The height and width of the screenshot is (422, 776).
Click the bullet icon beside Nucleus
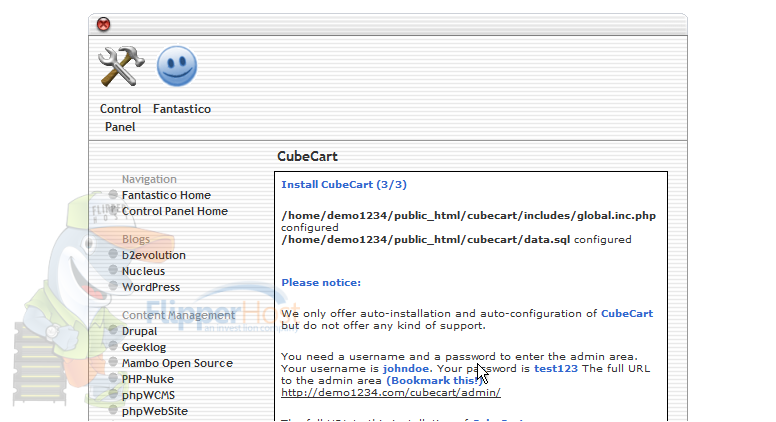click(x=113, y=270)
